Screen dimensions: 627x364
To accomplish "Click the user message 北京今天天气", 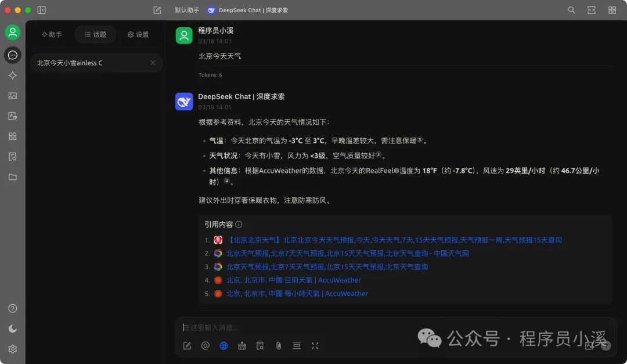I will coord(219,56).
